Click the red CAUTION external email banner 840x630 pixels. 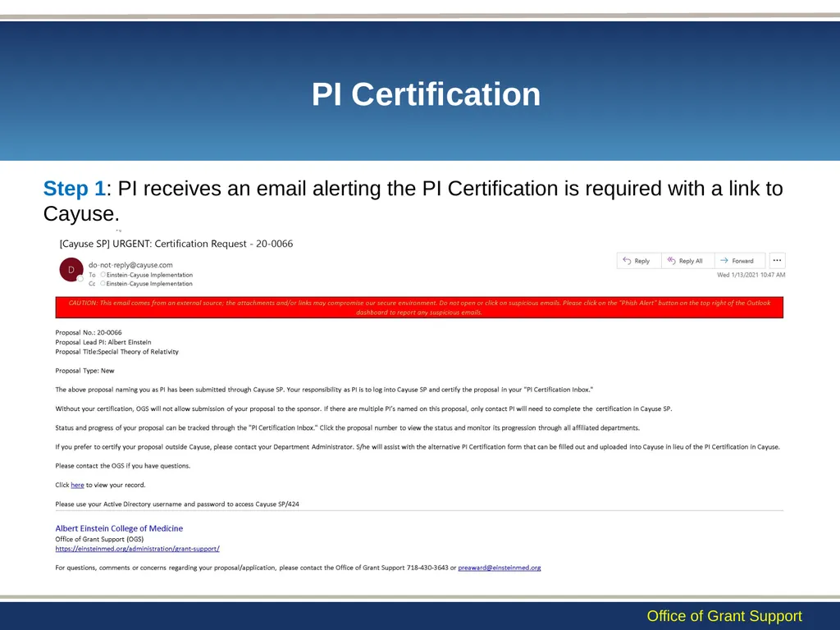[x=419, y=308]
